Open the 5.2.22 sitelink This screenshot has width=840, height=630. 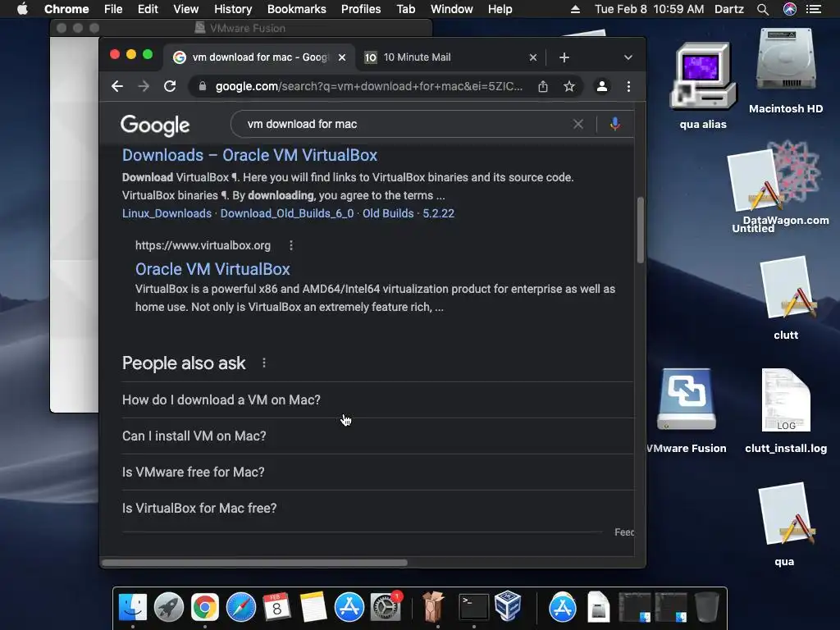tap(438, 213)
